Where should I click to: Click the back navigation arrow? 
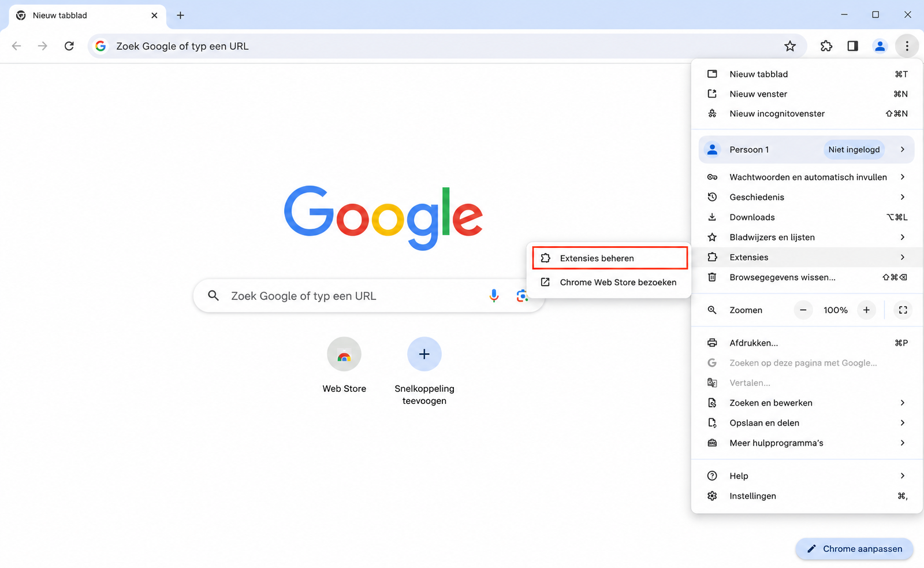[x=16, y=46]
